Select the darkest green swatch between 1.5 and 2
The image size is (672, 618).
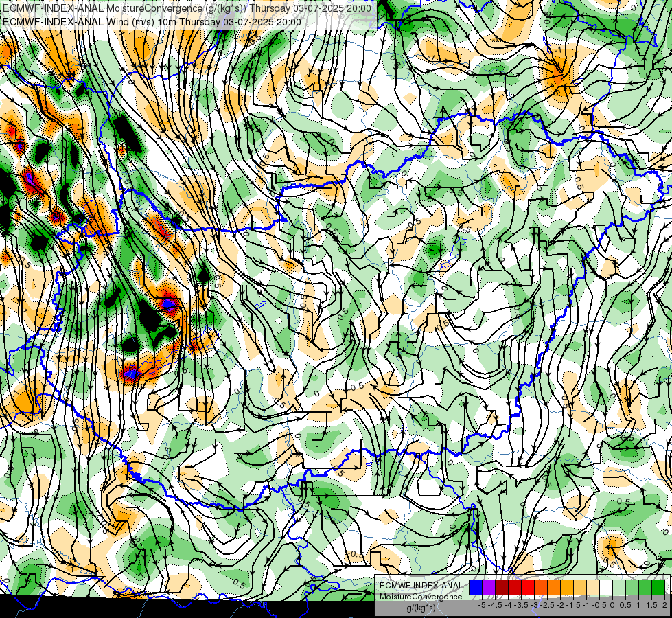coord(658,588)
